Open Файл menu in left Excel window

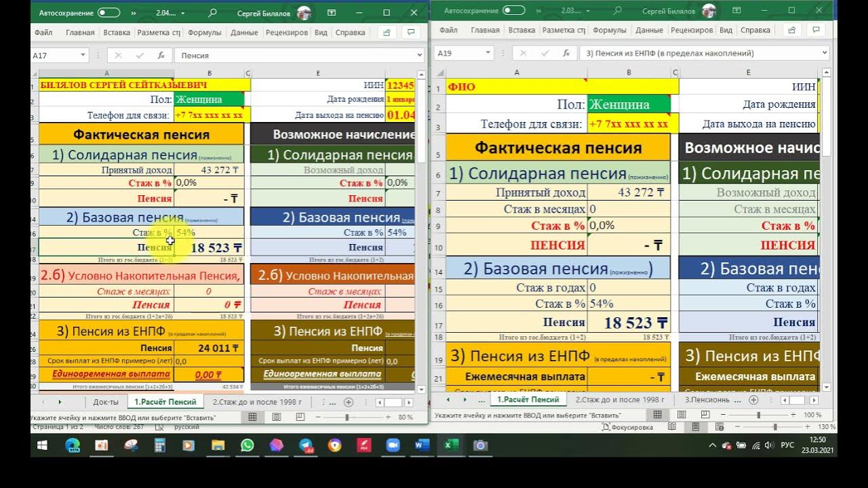(x=43, y=33)
